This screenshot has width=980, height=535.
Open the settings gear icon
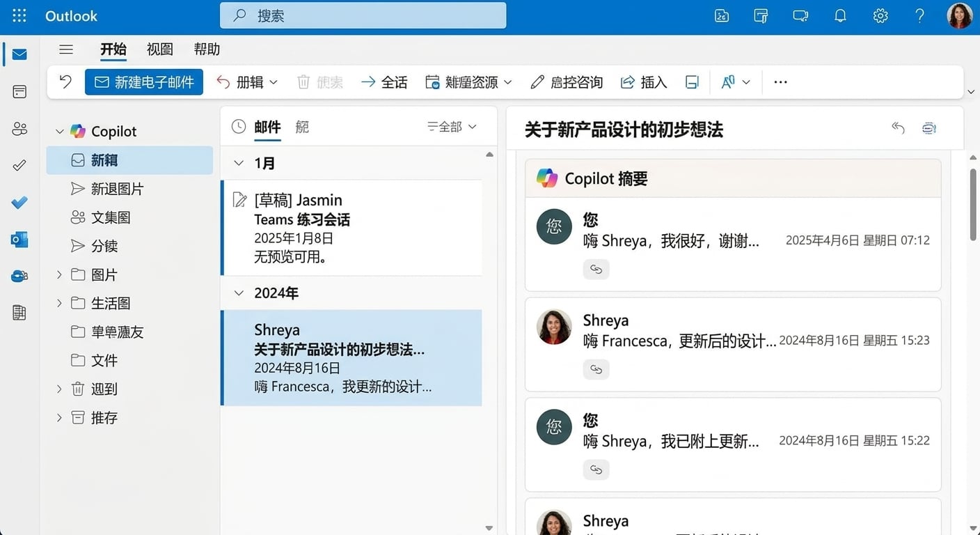(x=880, y=16)
